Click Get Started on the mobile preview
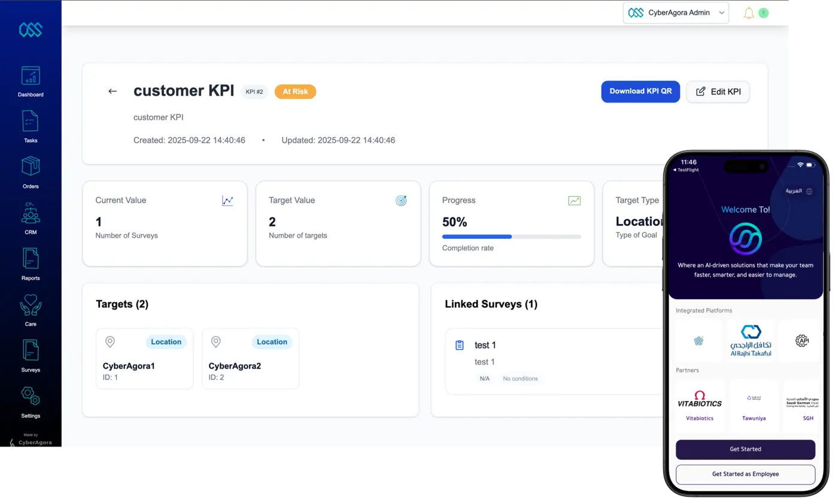 745,450
